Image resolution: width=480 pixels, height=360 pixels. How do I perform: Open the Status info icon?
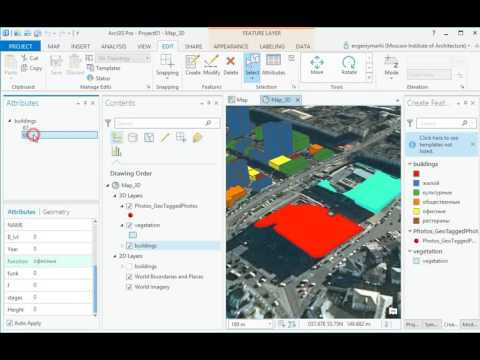click(x=90, y=78)
